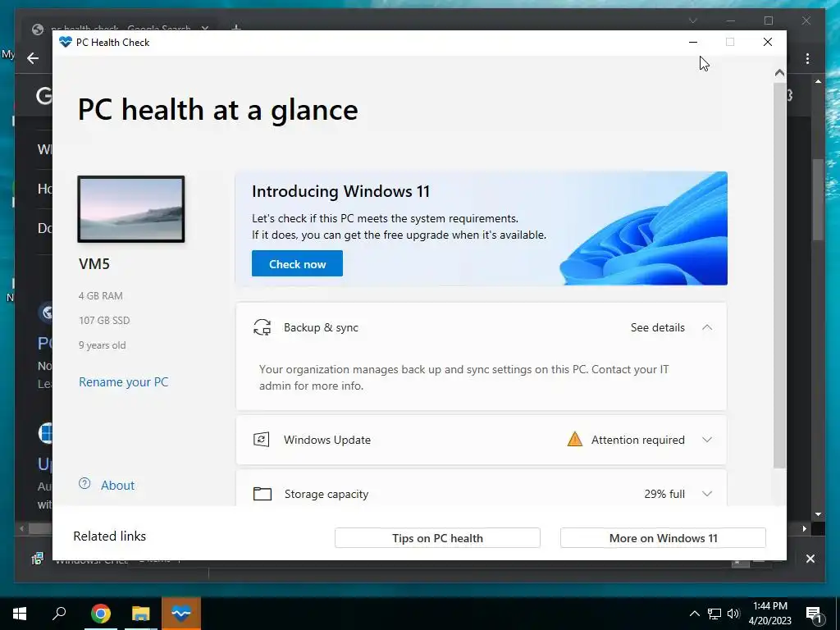Show hidden system tray icons chevron
Screen dimensions: 840x630
click(694, 614)
